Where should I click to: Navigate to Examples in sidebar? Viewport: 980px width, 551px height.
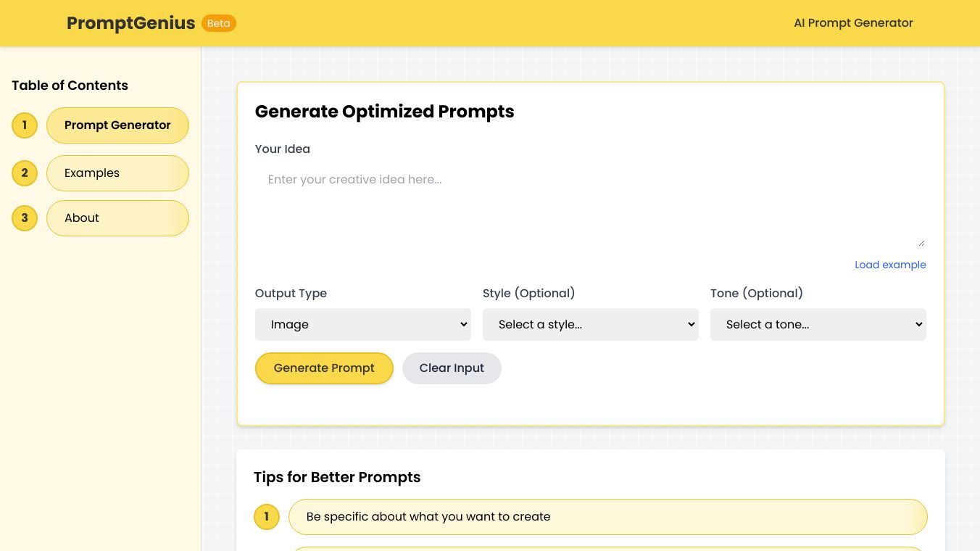(117, 173)
